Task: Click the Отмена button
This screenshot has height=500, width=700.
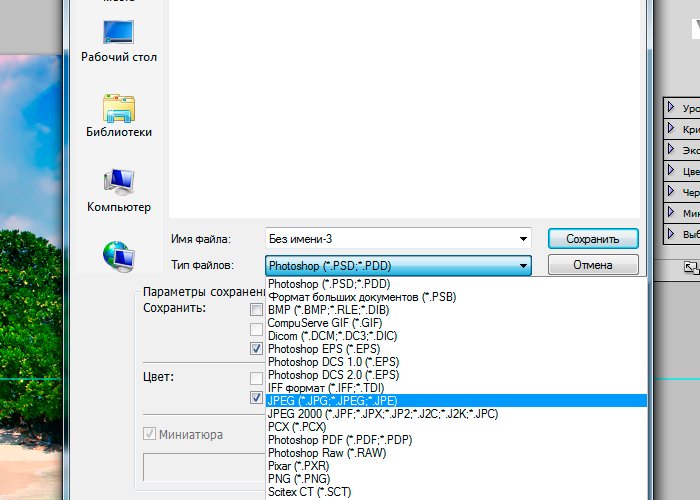Action: pyautogui.click(x=592, y=266)
